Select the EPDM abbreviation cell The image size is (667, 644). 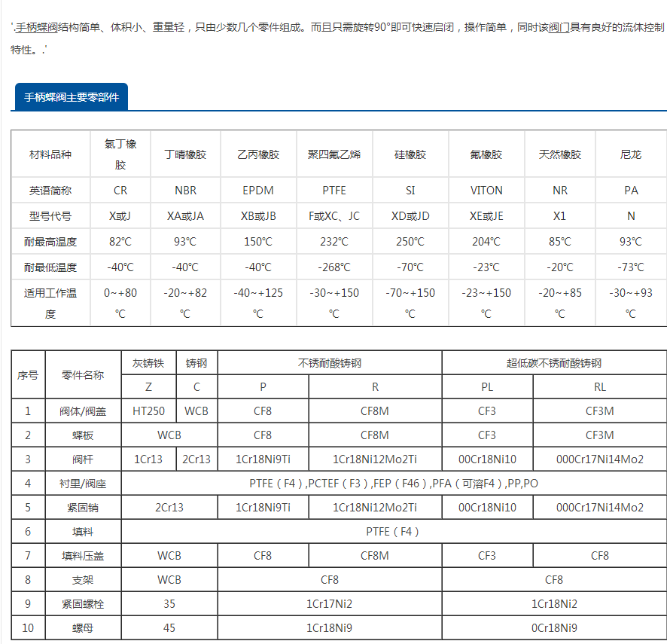click(258, 191)
